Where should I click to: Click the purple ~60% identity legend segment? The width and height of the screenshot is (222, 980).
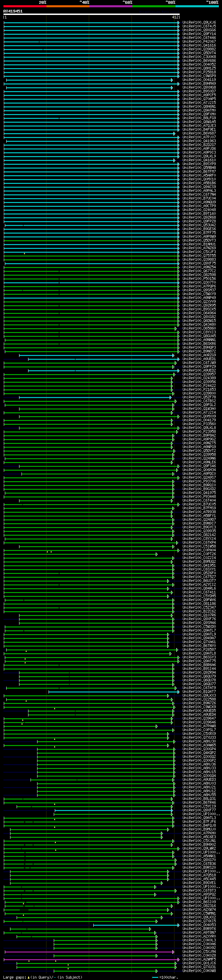coord(111,6)
